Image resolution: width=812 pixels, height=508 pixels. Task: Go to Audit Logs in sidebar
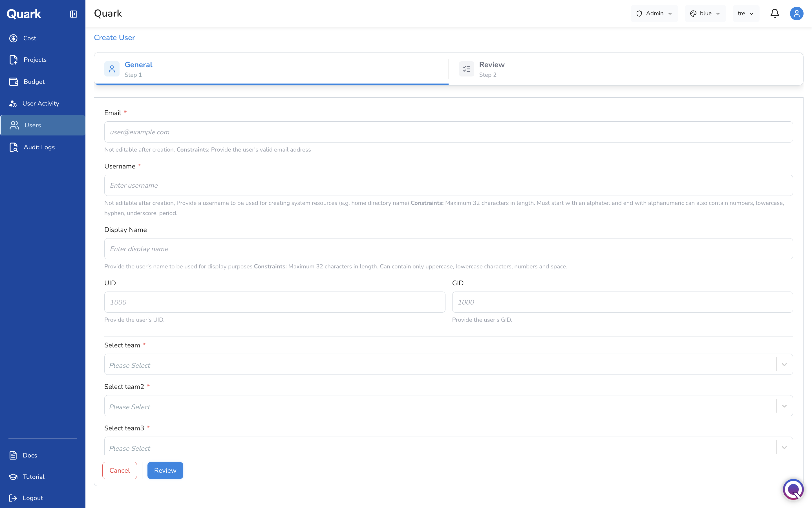[43, 147]
